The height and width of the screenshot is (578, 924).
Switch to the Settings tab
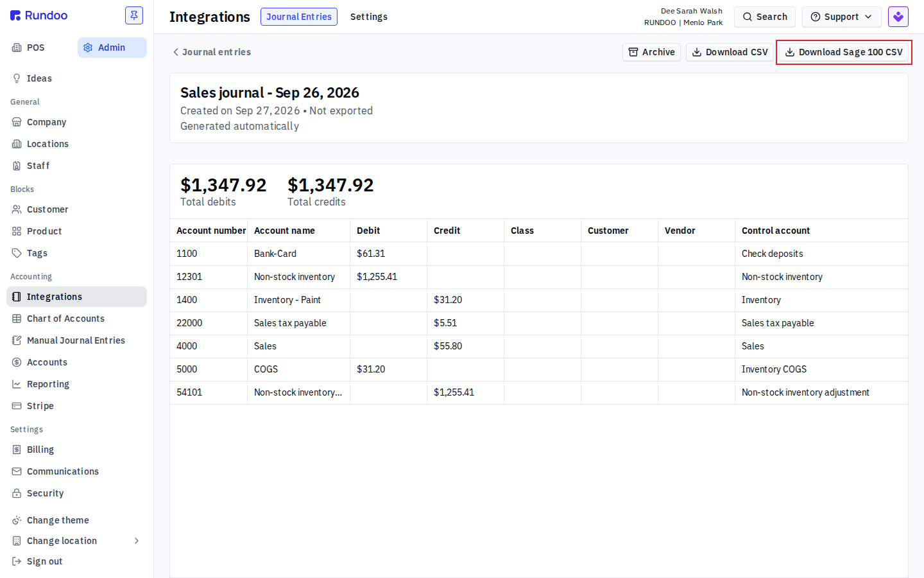click(369, 17)
